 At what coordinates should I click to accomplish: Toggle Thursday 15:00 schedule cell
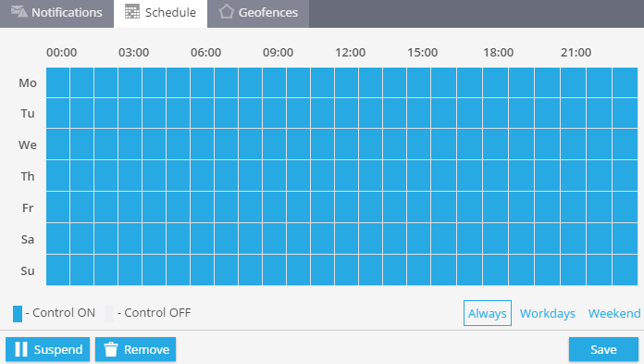point(418,176)
